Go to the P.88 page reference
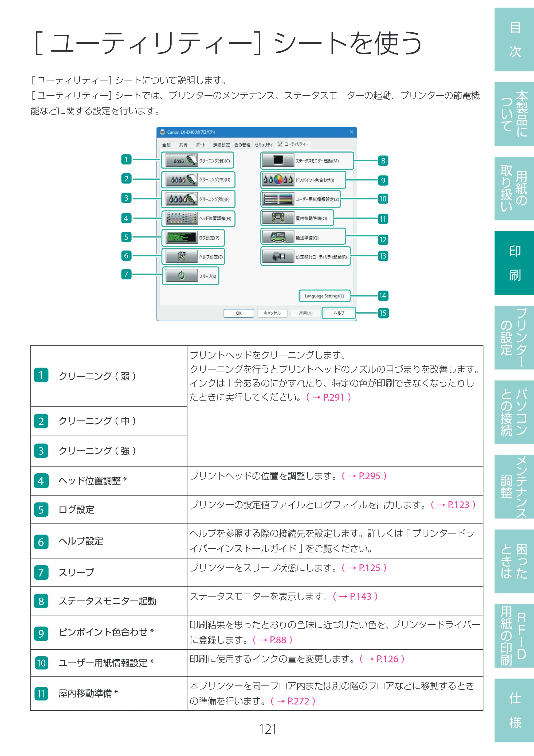 272,640
